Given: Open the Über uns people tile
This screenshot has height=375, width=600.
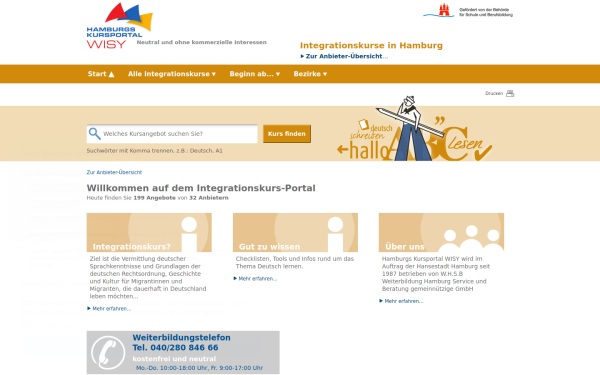Looking at the screenshot, I should 441,232.
